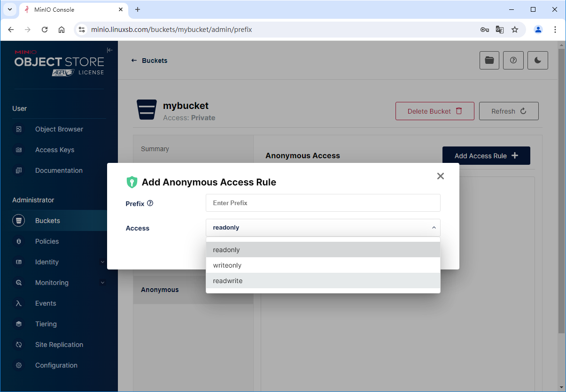Expand the Identity submenu in sidebar
The height and width of the screenshot is (392, 566).
coord(102,262)
